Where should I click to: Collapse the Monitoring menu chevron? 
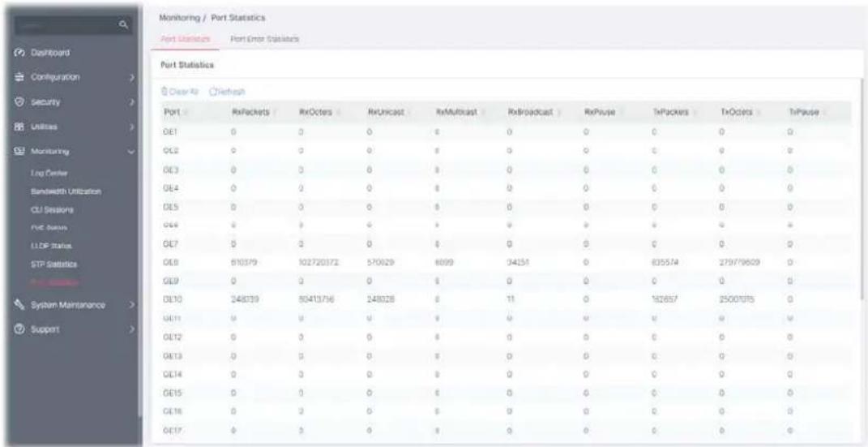pos(131,151)
